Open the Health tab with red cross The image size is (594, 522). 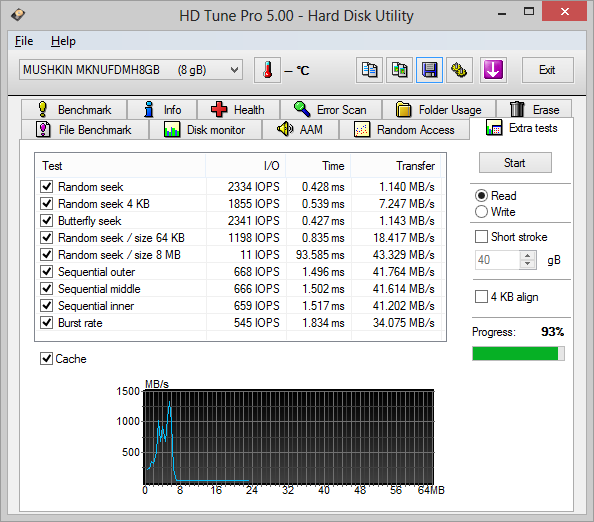coord(238,110)
